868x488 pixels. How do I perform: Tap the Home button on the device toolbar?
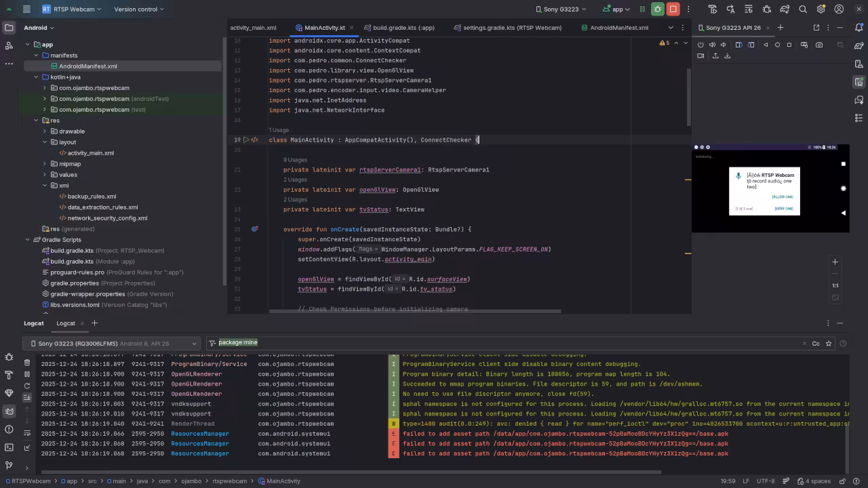click(778, 45)
